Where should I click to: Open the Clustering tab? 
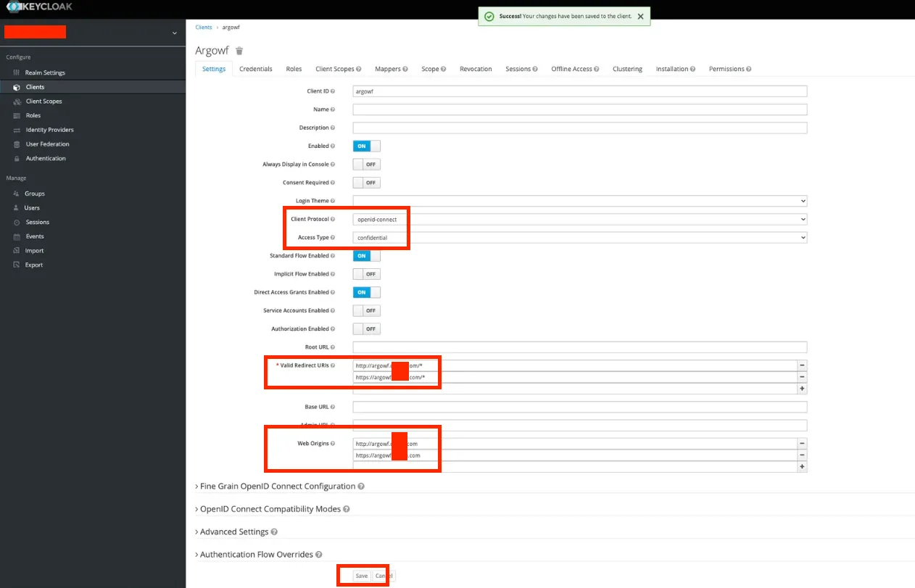pyautogui.click(x=627, y=69)
